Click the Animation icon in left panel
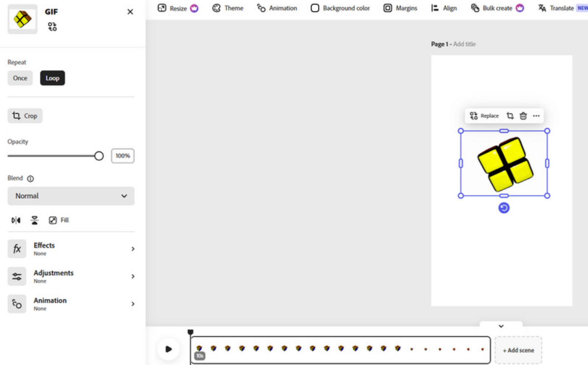The width and height of the screenshot is (588, 365). coord(17,304)
